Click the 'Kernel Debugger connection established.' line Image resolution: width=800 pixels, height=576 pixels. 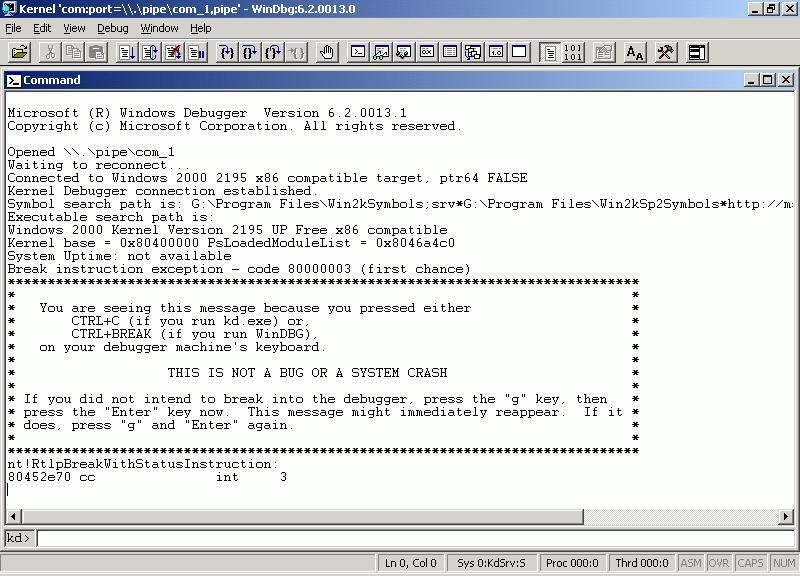pyautogui.click(x=163, y=191)
